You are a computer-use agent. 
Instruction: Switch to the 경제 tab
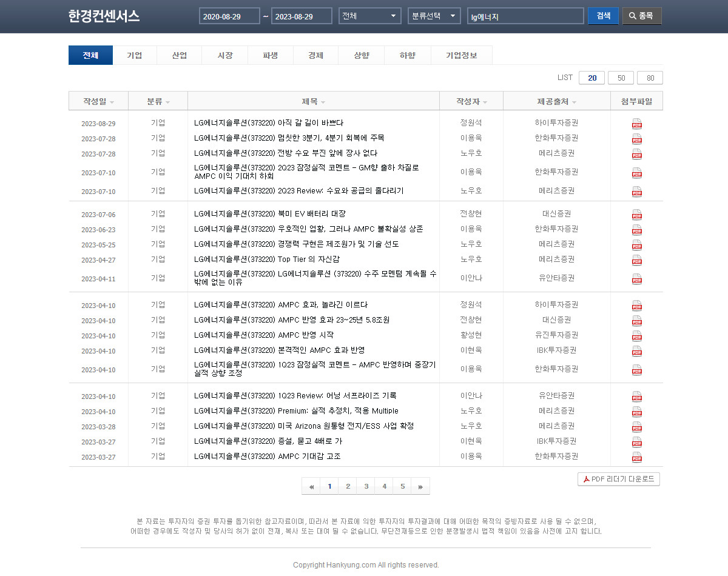(x=316, y=55)
